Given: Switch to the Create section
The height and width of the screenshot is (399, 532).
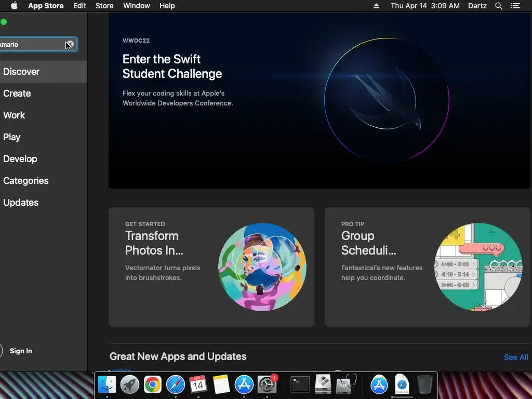Looking at the screenshot, I should pos(44,94).
